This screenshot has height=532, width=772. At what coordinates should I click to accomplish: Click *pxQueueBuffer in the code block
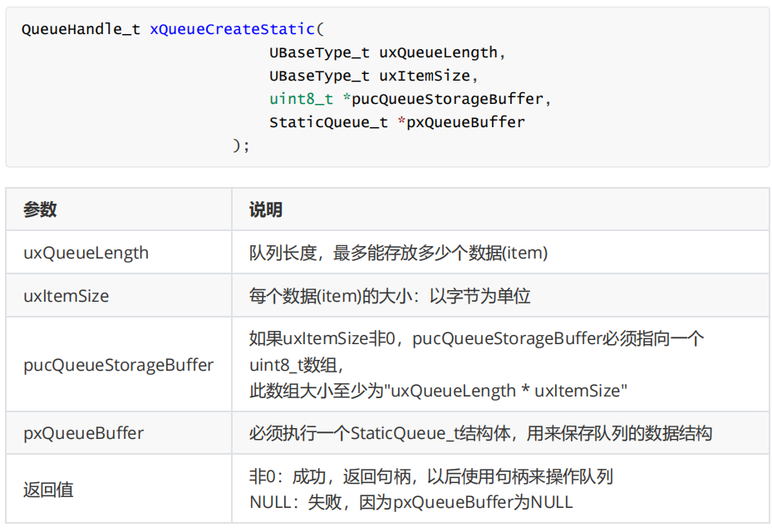point(461,121)
